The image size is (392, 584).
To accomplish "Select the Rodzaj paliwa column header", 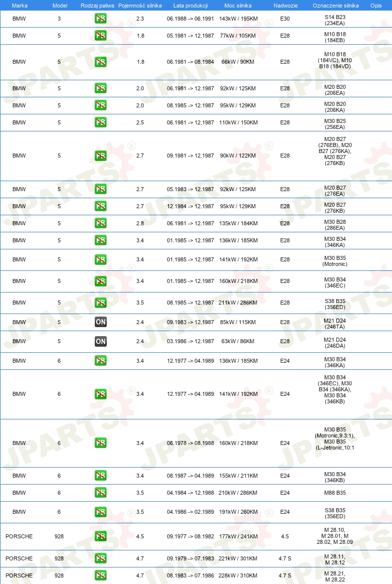I will coord(97,6).
